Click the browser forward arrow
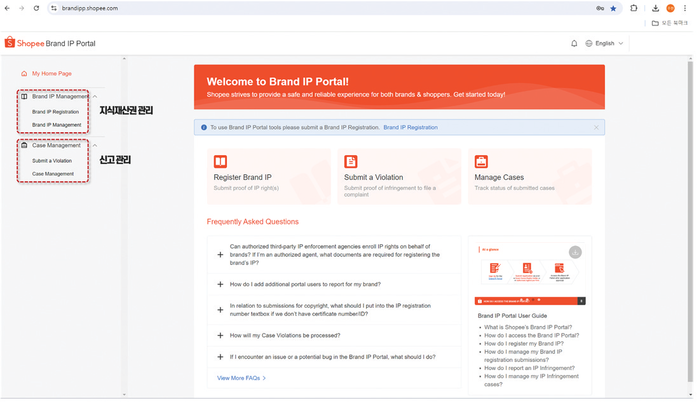This screenshot has height=405, width=699. (x=21, y=8)
